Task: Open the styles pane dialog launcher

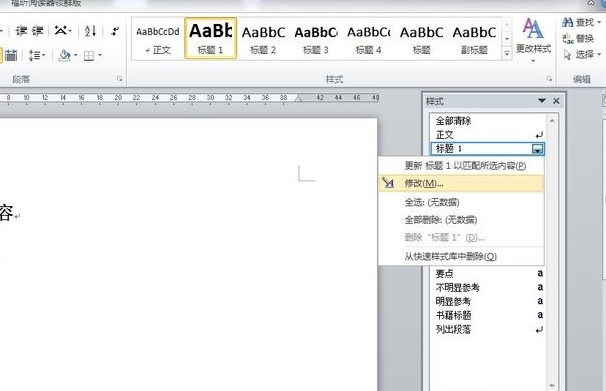Action: 549,79
